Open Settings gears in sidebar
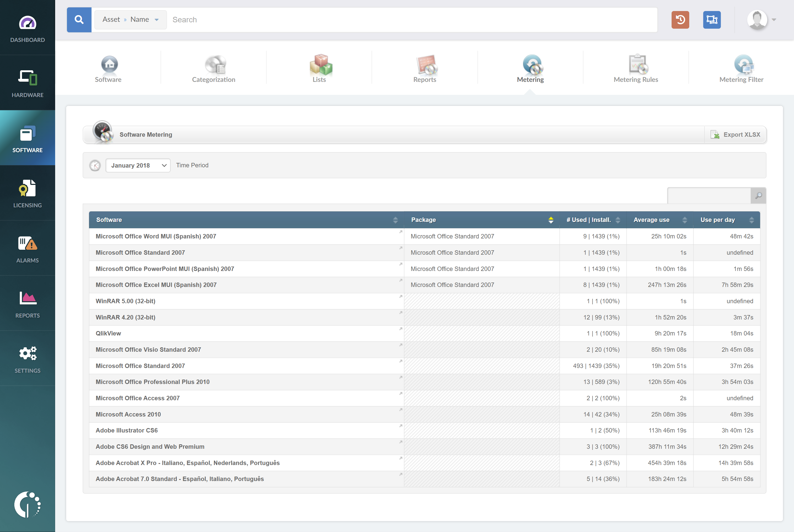 [x=28, y=354]
